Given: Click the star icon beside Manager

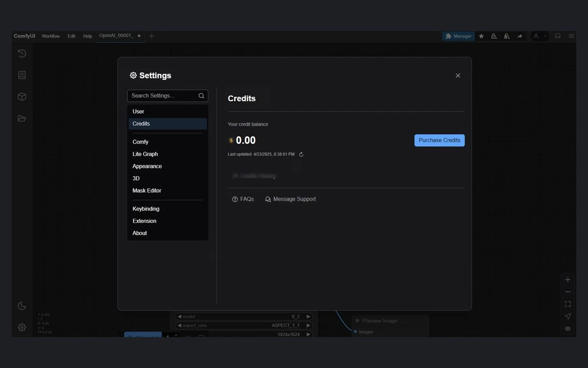Looking at the screenshot, I should point(481,36).
